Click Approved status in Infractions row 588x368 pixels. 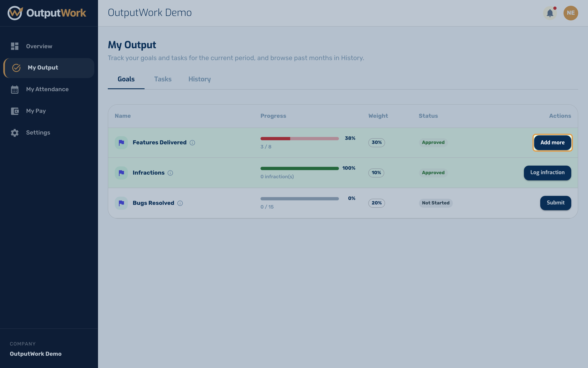pos(433,173)
